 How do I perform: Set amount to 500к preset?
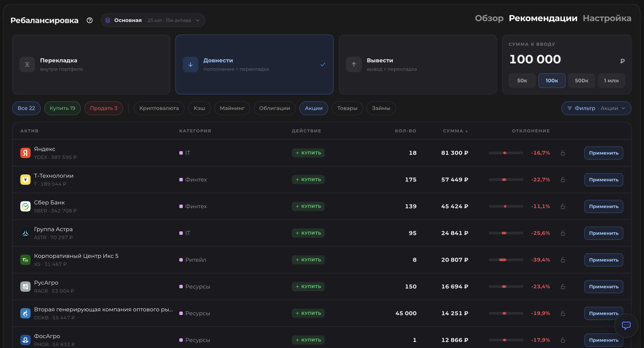581,81
